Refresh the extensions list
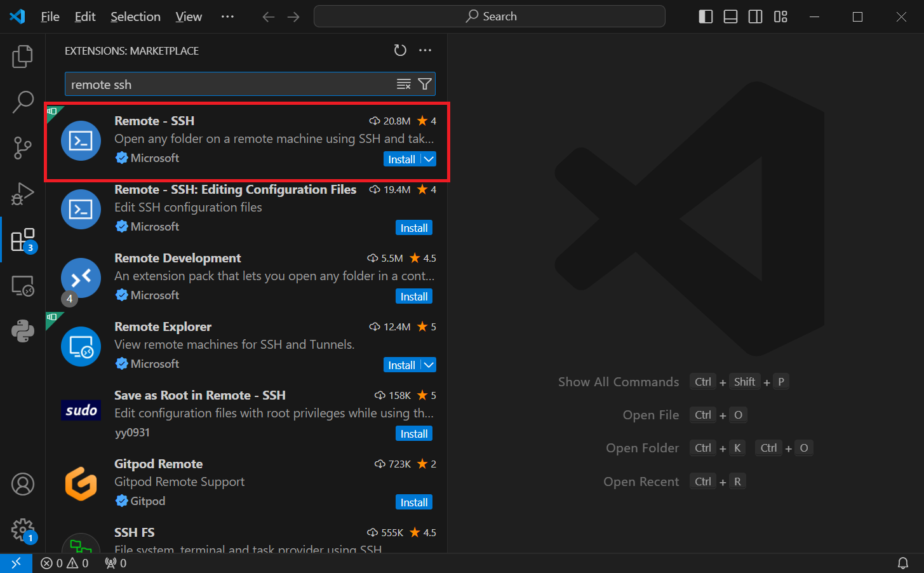Image resolution: width=924 pixels, height=573 pixels. [x=400, y=50]
